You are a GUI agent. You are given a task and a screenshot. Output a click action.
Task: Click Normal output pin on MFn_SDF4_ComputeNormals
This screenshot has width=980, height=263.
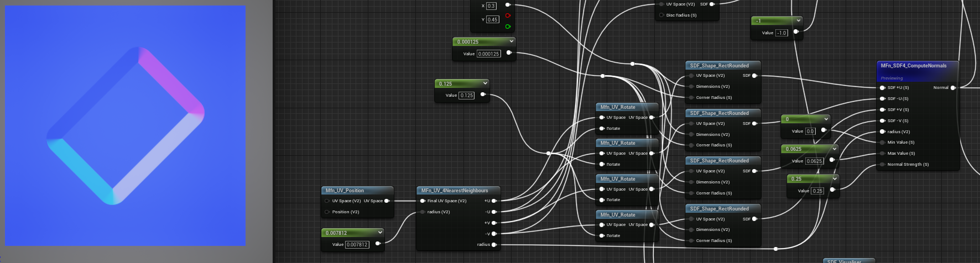pyautogui.click(x=952, y=88)
